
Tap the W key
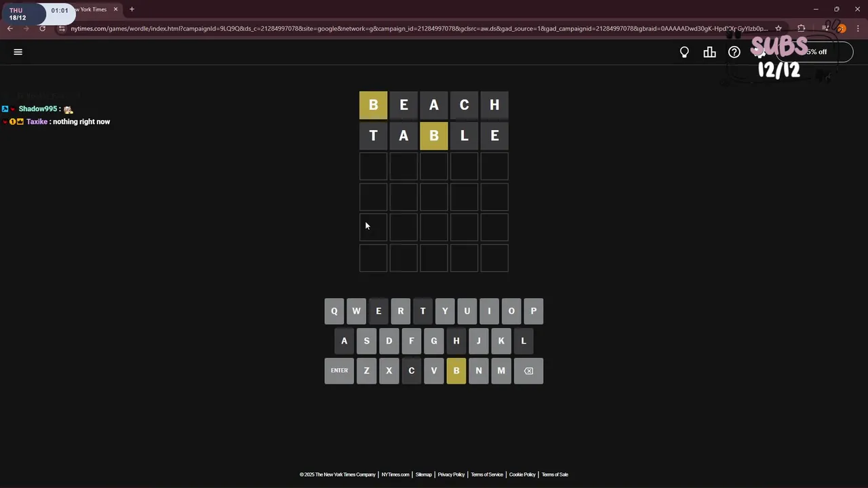coord(356,311)
